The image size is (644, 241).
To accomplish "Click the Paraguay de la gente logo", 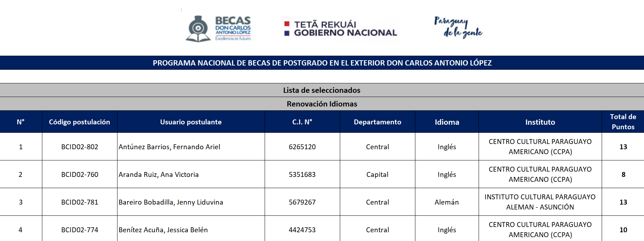I will click(458, 27).
